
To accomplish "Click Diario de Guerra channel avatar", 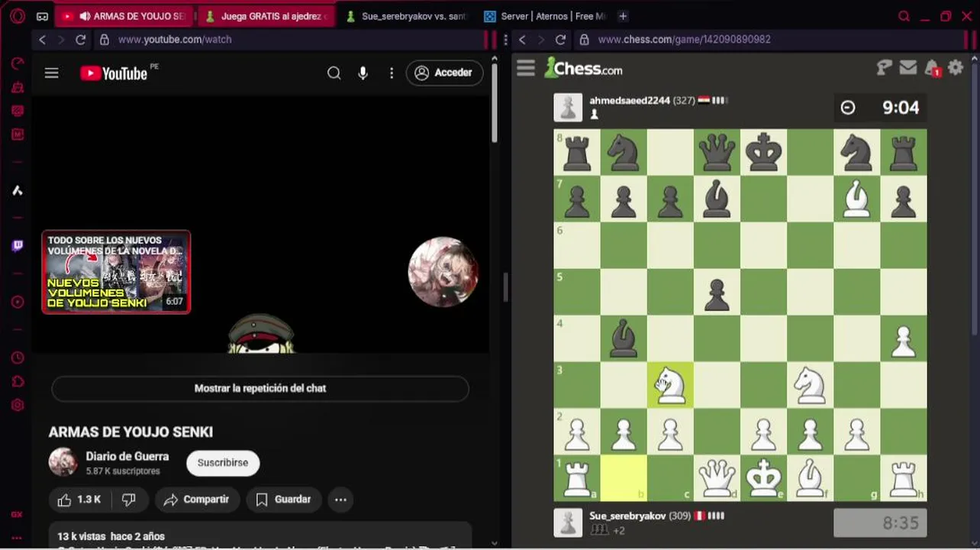I will click(63, 462).
